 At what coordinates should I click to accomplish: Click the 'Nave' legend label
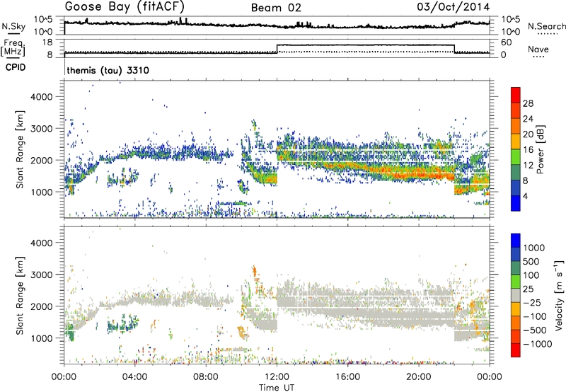pyautogui.click(x=538, y=49)
